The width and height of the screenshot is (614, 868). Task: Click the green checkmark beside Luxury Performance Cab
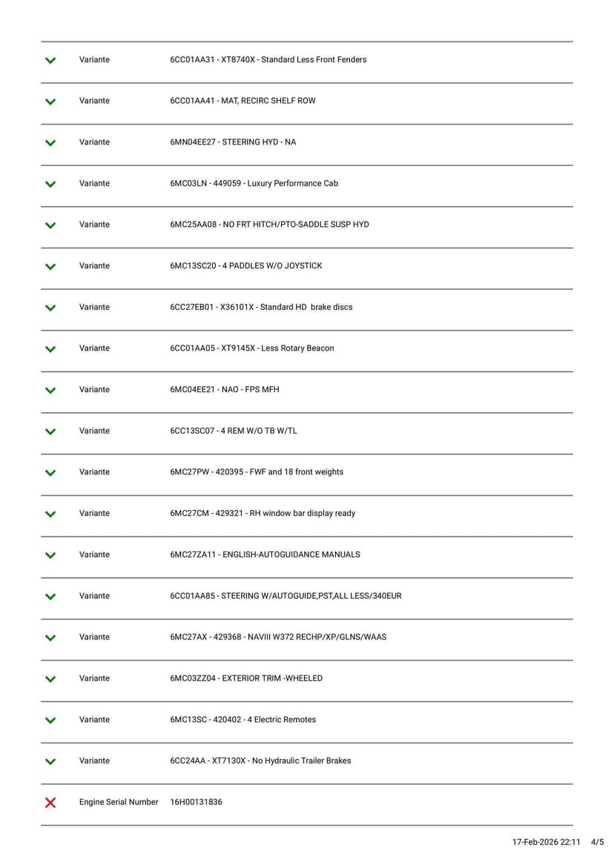pos(50,184)
